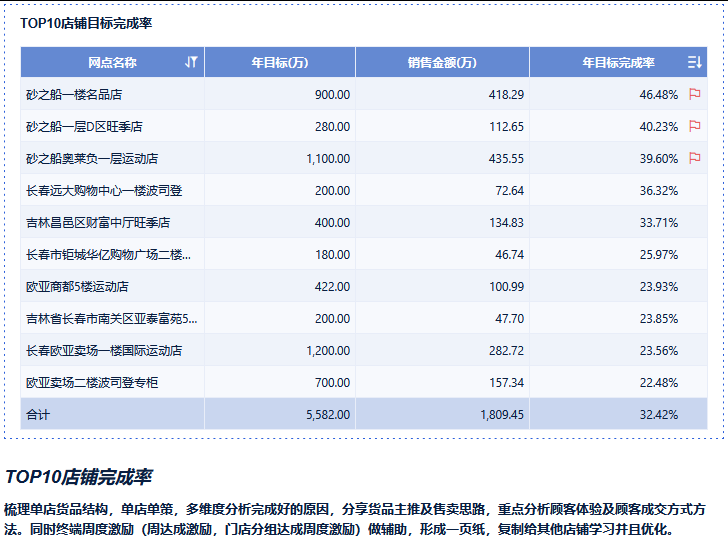Viewport: 728px width, 548px height.
Task: Click completion rate 39.60%
Action: point(659,159)
